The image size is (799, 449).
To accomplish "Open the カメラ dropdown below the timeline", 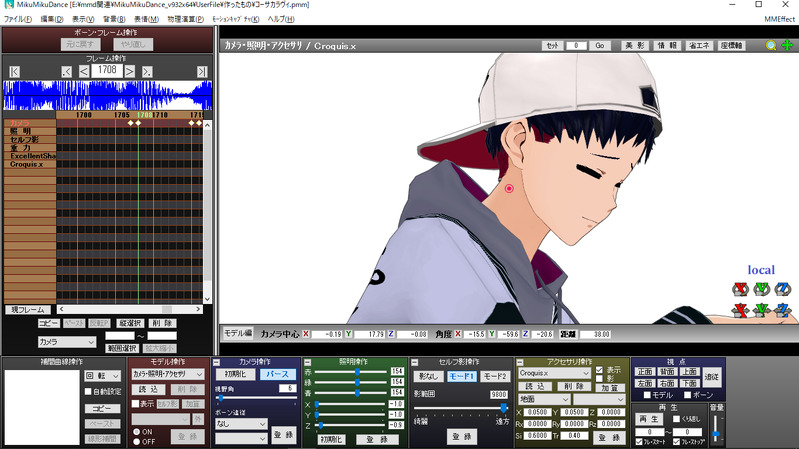I will click(x=67, y=342).
